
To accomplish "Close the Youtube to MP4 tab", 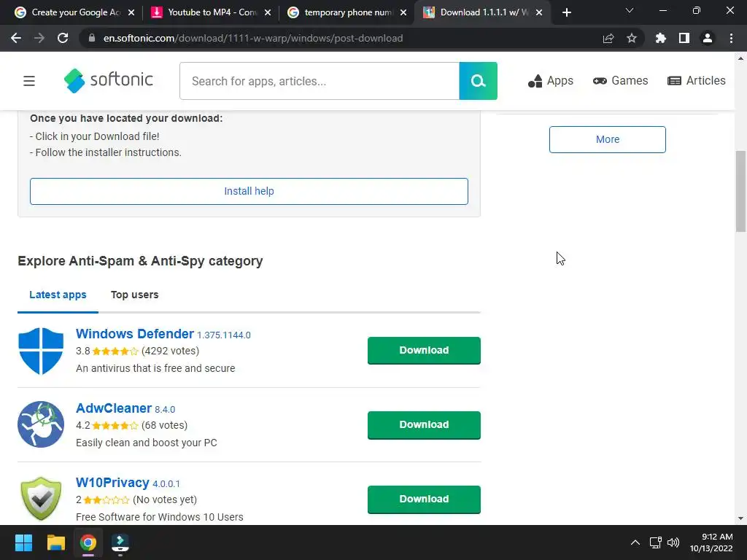I will point(268,13).
